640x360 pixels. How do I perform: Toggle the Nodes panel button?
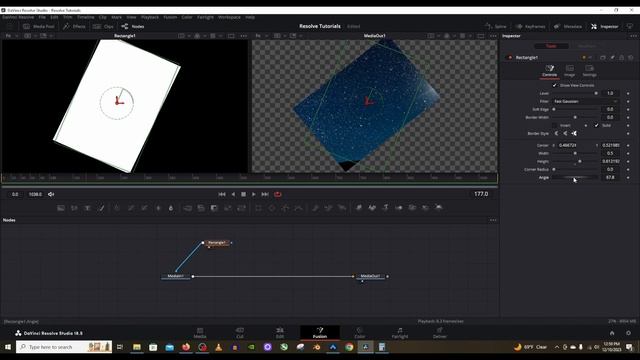tap(133, 27)
